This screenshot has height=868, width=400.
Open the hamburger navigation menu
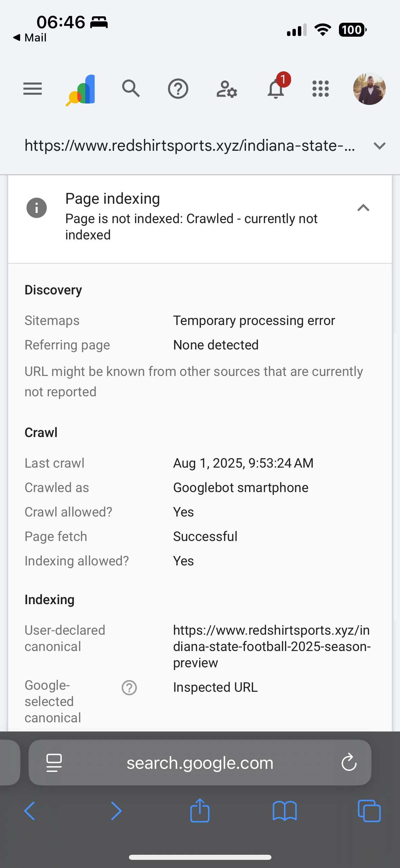click(33, 89)
